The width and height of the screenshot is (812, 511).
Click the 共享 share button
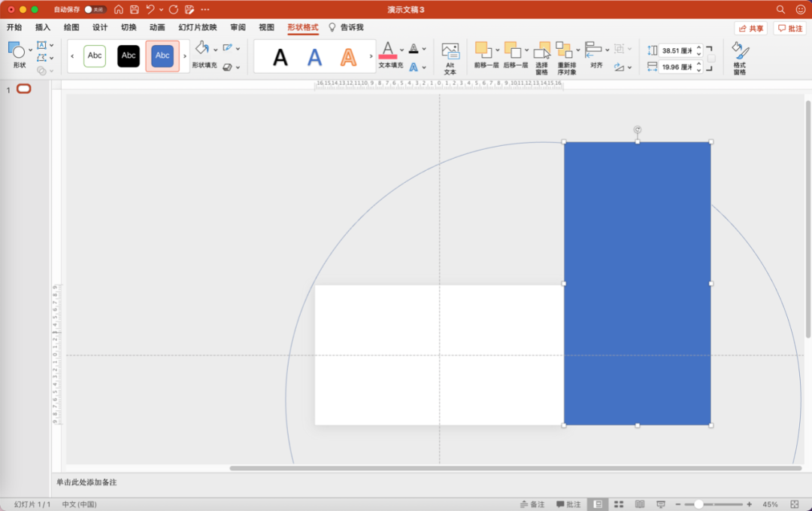click(751, 29)
